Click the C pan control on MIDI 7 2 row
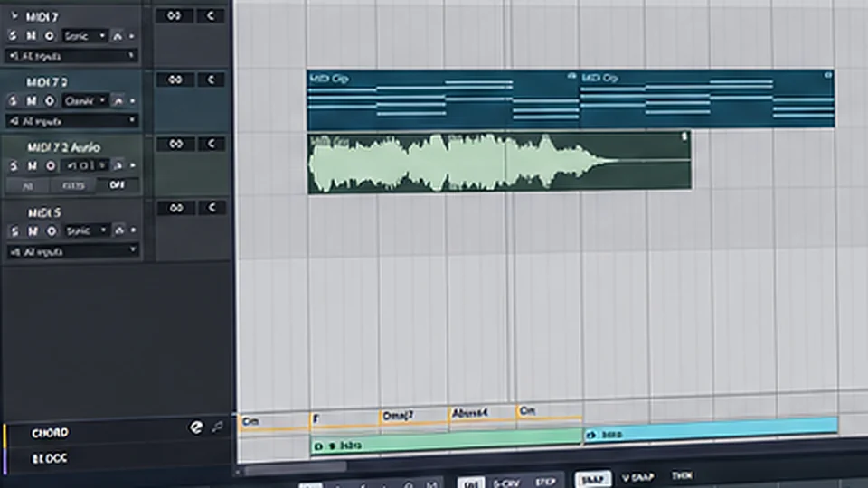This screenshot has width=868, height=488. [211, 80]
